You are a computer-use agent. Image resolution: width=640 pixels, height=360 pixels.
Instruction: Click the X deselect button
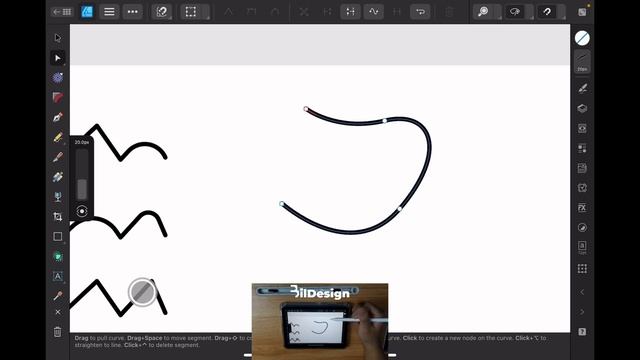click(x=58, y=312)
